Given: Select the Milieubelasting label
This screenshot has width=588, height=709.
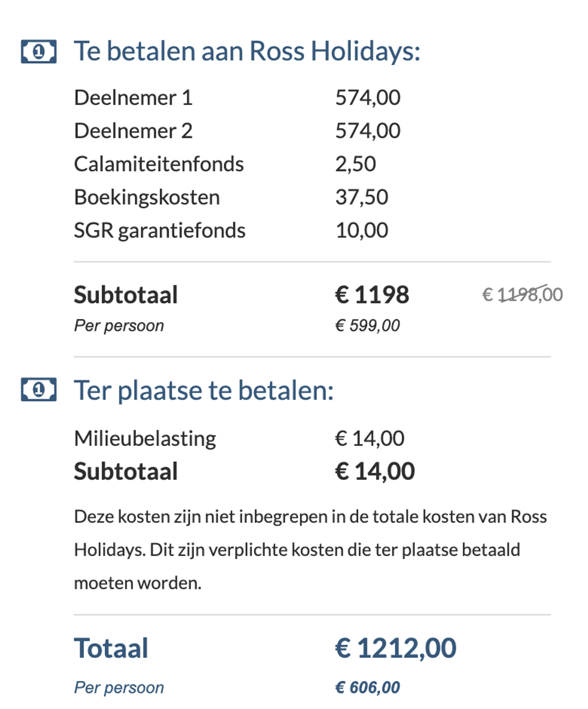Looking at the screenshot, I should [145, 439].
